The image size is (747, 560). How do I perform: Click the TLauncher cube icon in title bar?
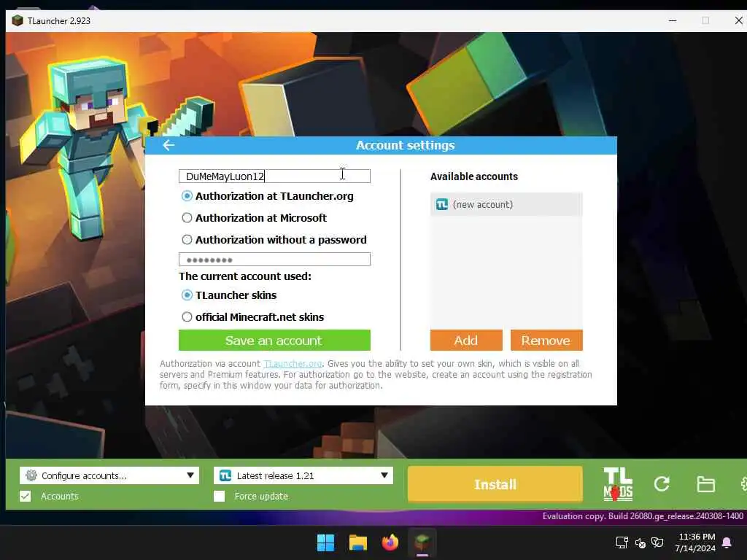click(x=18, y=20)
